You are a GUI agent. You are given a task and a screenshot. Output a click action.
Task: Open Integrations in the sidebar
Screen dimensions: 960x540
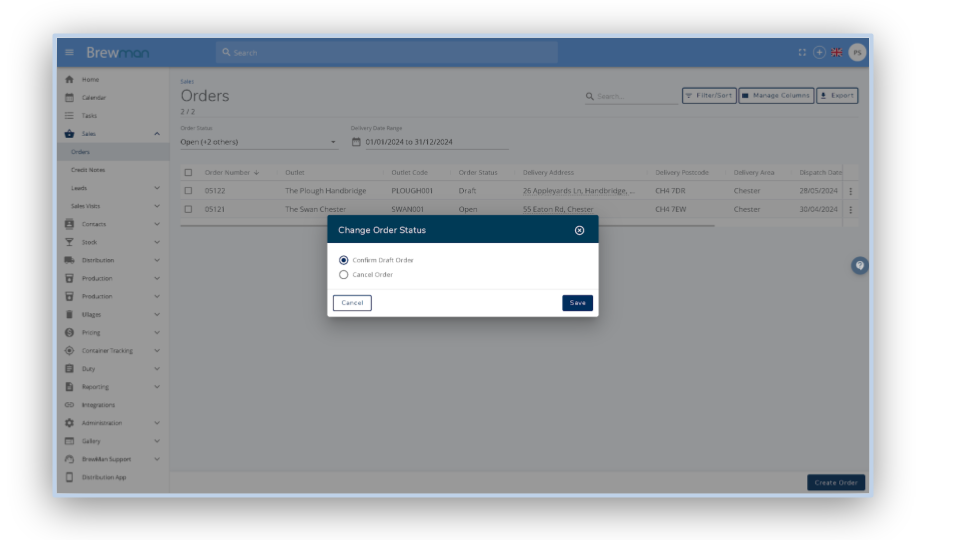point(113,405)
